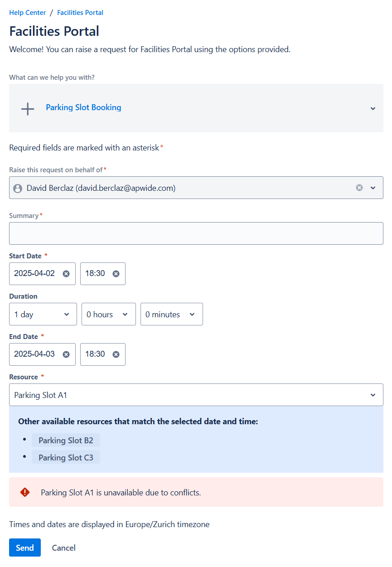The image size is (392, 567).
Task: Open Facilities Portal breadcrumb link
Action: pyautogui.click(x=80, y=13)
